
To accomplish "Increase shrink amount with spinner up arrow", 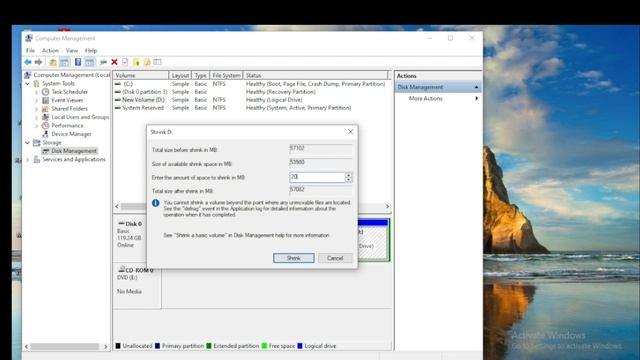I will tap(348, 175).
